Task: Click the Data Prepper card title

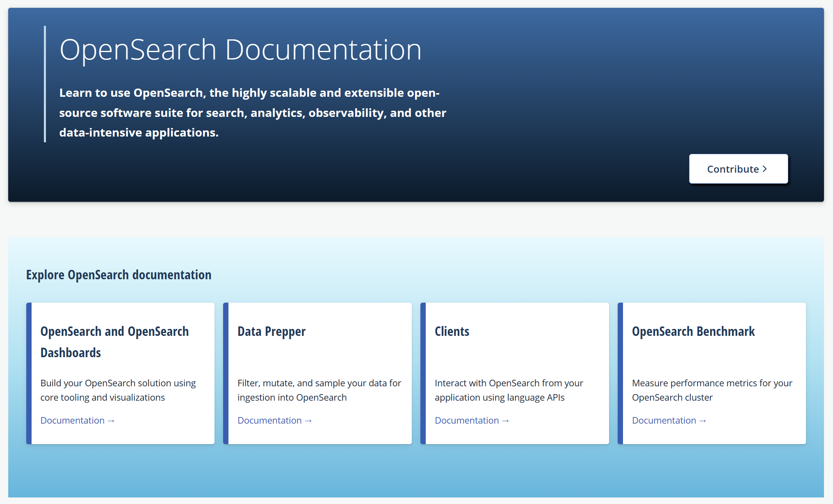Action: (x=271, y=332)
